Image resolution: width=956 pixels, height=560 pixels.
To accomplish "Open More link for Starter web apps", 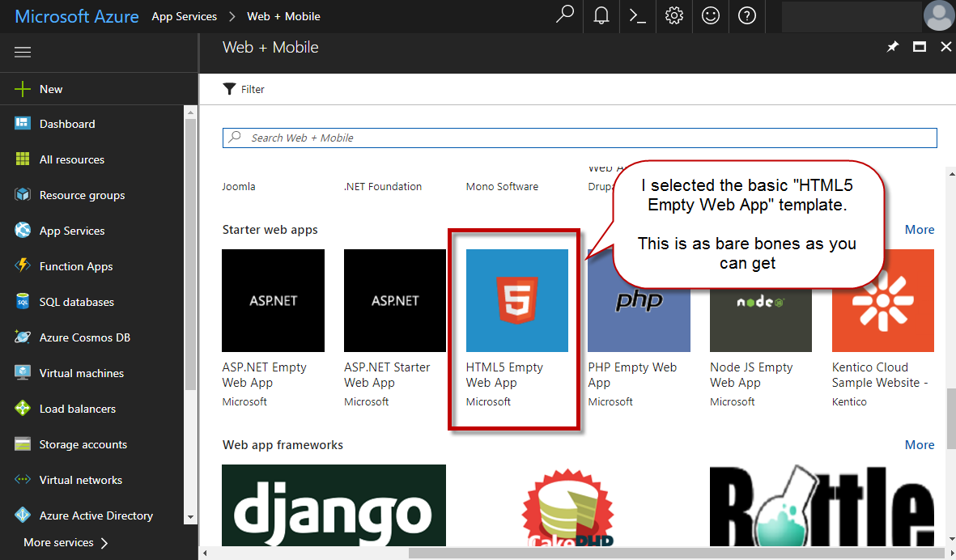I will [x=920, y=230].
